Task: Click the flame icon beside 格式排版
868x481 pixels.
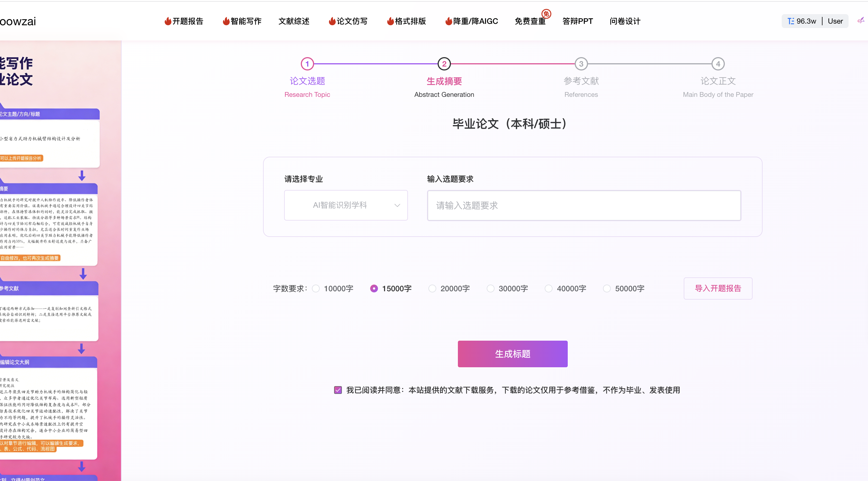Action: click(x=390, y=21)
